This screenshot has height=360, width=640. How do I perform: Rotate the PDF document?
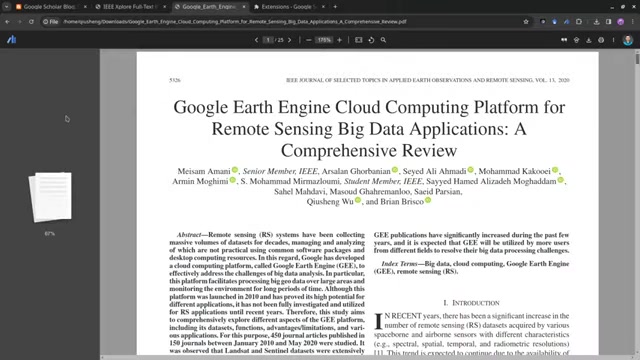371,40
